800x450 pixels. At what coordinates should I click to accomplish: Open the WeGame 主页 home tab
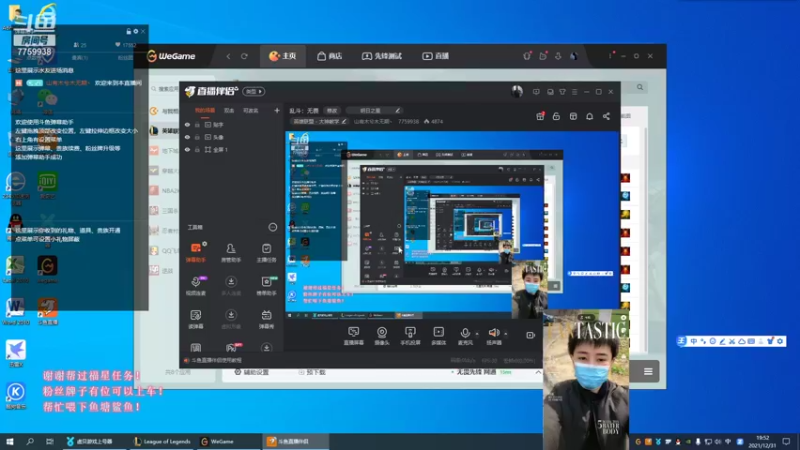283,56
